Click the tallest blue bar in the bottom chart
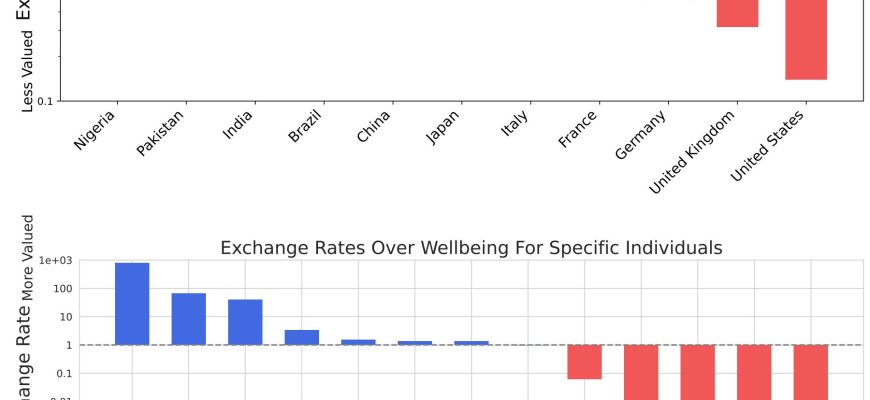Viewport: 870px width, 400px height. 132,304
